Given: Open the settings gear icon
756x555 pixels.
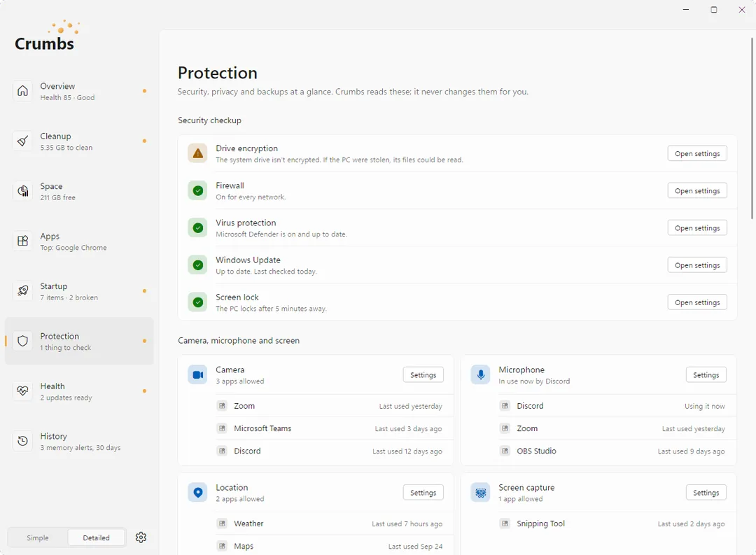Looking at the screenshot, I should tap(141, 538).
